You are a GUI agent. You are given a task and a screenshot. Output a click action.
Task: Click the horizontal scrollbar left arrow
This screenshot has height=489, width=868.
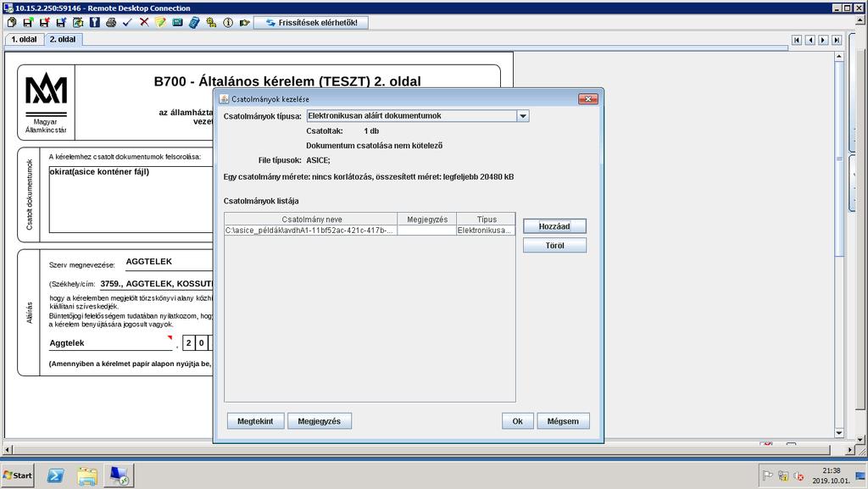pyautogui.click(x=8, y=450)
